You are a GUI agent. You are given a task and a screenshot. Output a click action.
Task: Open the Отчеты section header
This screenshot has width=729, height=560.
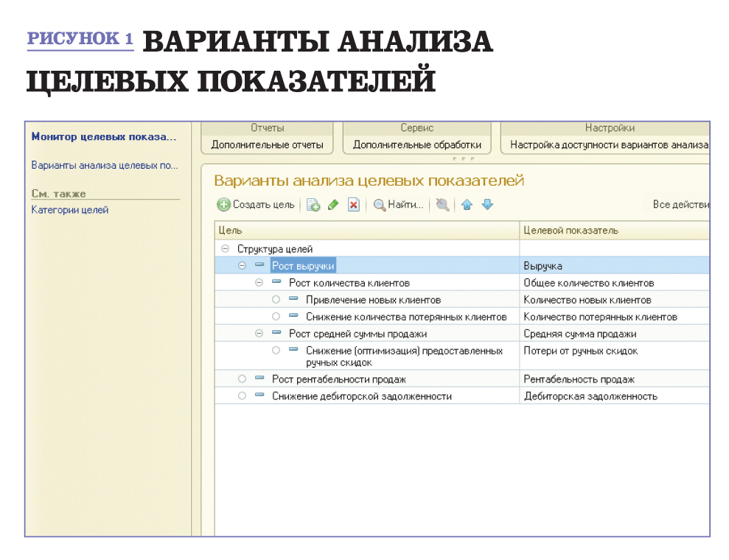(x=268, y=127)
